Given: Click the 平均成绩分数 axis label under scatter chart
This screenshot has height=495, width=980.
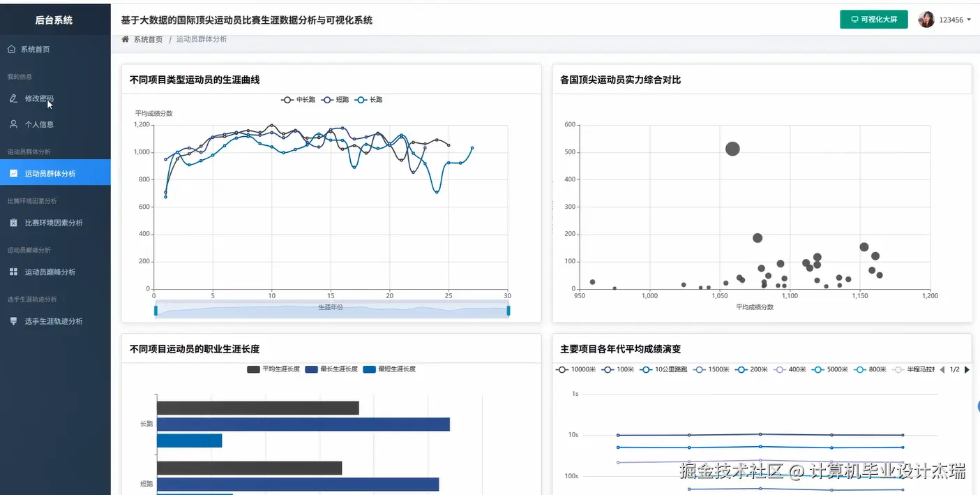Looking at the screenshot, I should [755, 307].
